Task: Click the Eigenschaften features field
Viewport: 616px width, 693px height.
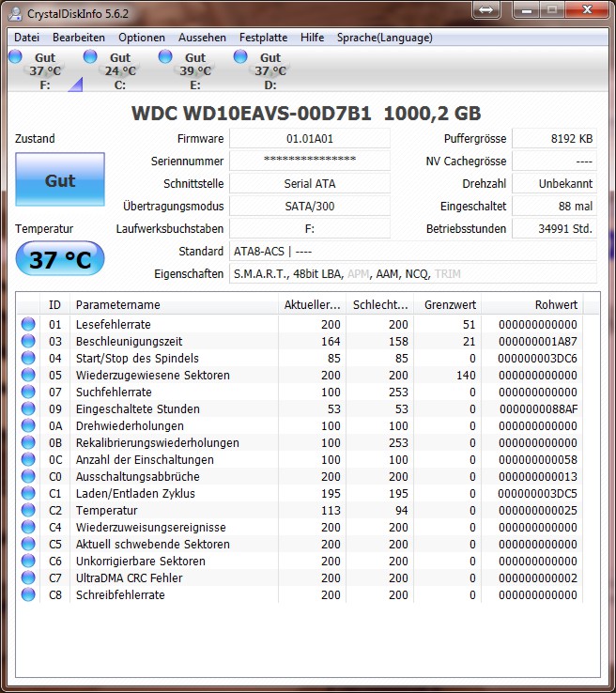Action: click(x=413, y=273)
